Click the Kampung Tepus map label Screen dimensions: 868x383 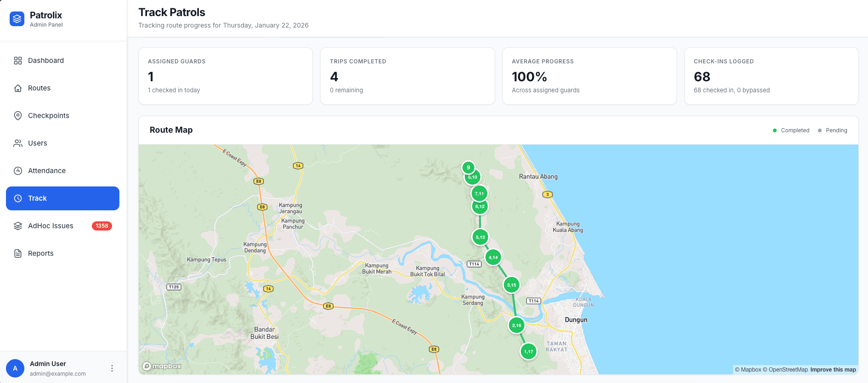coord(207,259)
